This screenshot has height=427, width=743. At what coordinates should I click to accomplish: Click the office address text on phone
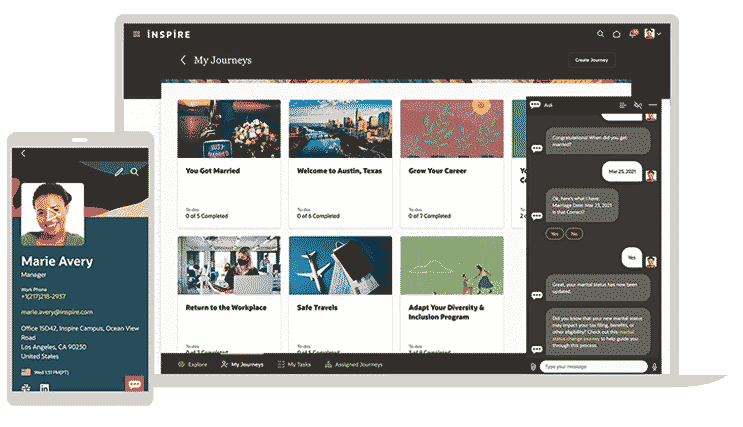point(80,342)
